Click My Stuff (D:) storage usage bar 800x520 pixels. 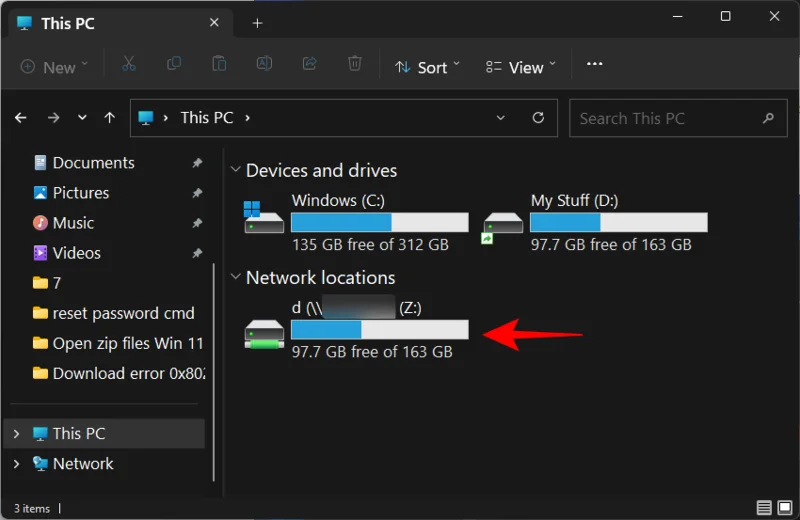[619, 222]
